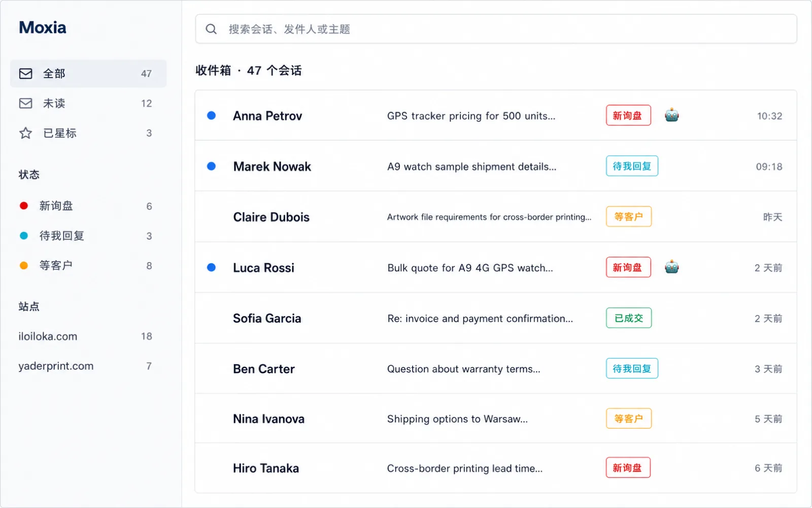This screenshot has height=508, width=812.
Task: Click the Moxia logo
Action: pyautogui.click(x=43, y=27)
